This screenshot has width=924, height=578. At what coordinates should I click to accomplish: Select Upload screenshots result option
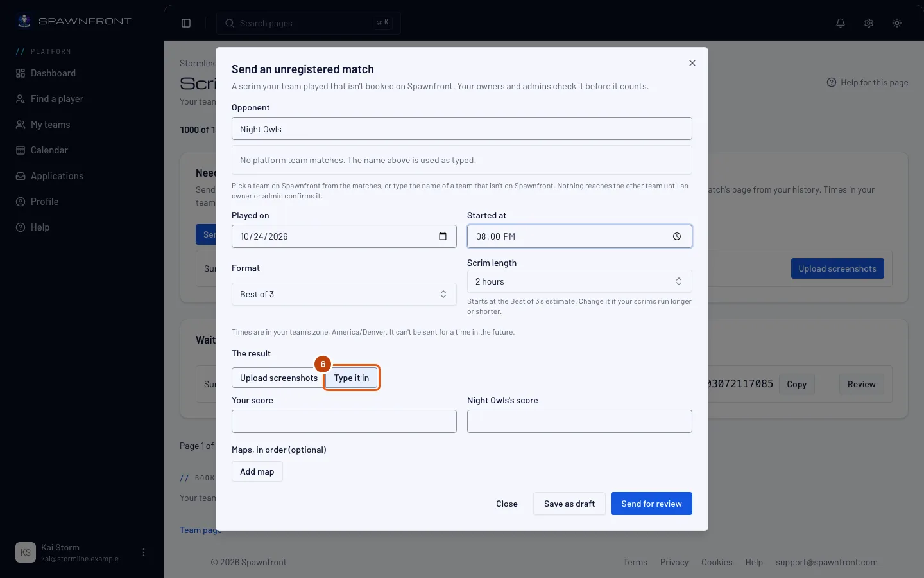click(x=278, y=378)
